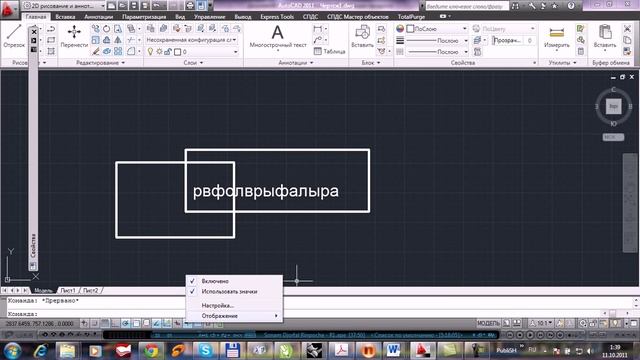The image size is (640, 360).
Task: Click the keyword search input field
Action: coord(467,6)
